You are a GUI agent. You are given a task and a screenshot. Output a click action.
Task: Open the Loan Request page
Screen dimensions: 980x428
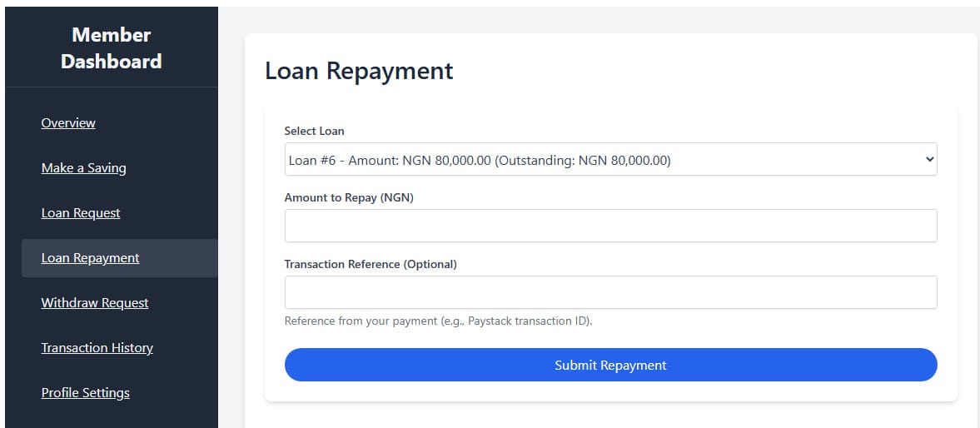point(81,213)
